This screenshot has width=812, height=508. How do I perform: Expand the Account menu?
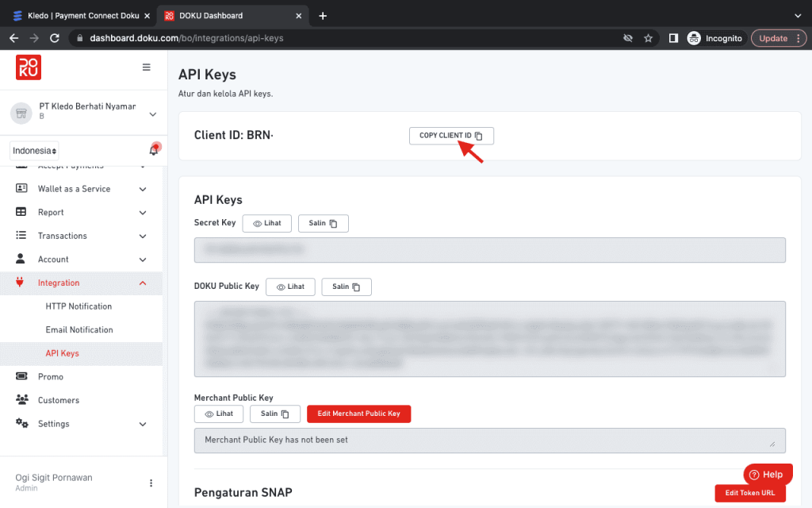click(143, 260)
